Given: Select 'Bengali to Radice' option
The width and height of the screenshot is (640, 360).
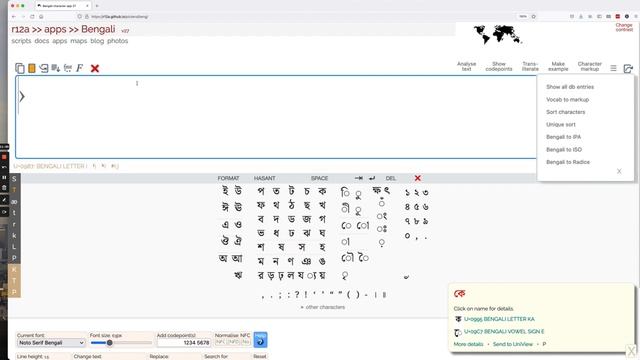Looking at the screenshot, I should [568, 162].
